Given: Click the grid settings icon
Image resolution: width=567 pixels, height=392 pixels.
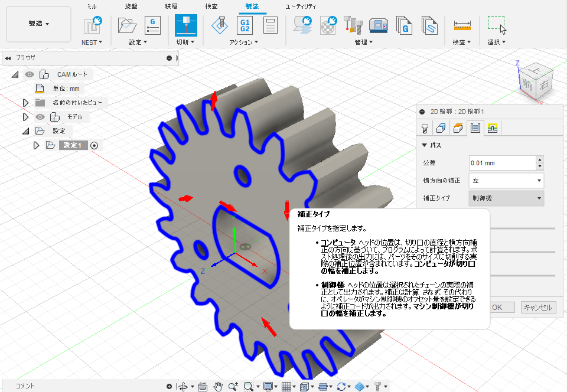Looking at the screenshot, I should (286, 387).
